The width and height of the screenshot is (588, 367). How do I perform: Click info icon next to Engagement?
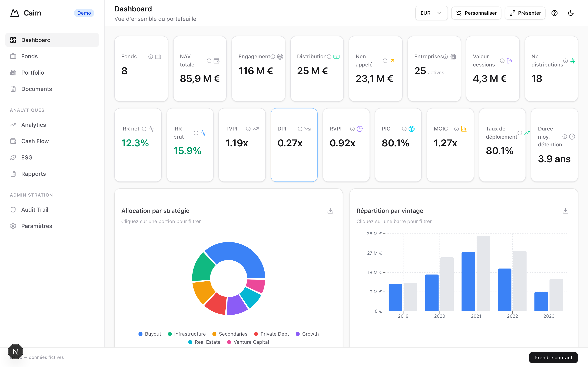[273, 57]
